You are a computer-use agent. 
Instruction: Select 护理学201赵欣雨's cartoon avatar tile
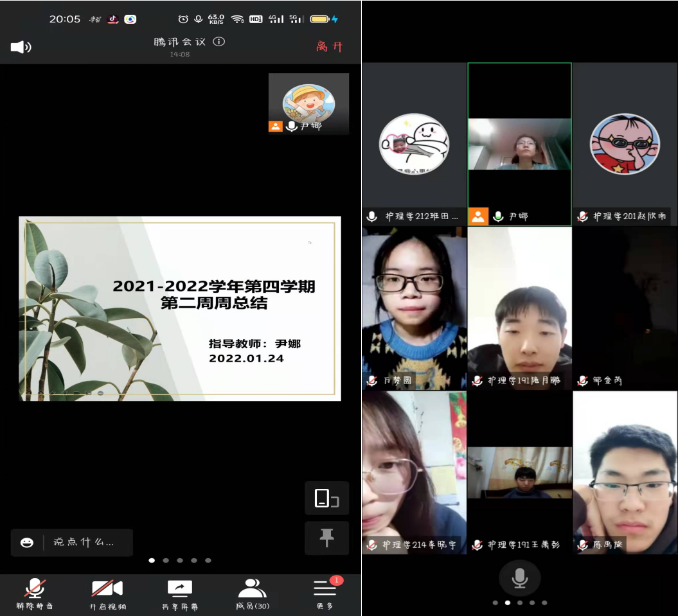pos(625,144)
